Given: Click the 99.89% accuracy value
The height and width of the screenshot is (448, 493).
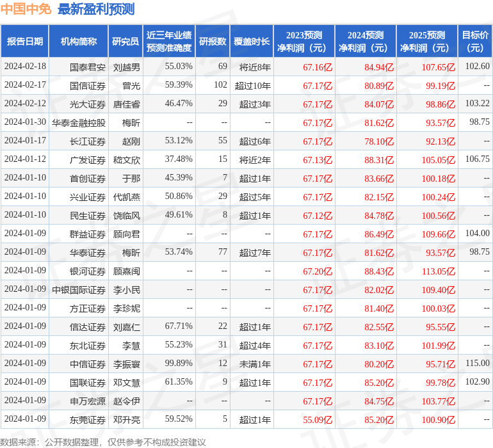Looking at the screenshot, I should (179, 364).
